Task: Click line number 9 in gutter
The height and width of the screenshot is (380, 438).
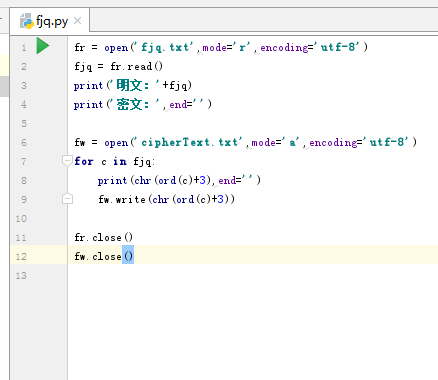Action: click(x=24, y=200)
